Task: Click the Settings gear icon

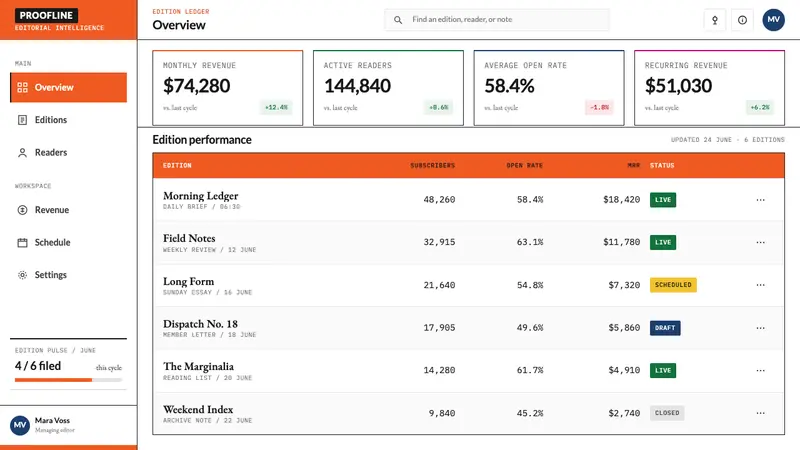Action: [22, 275]
